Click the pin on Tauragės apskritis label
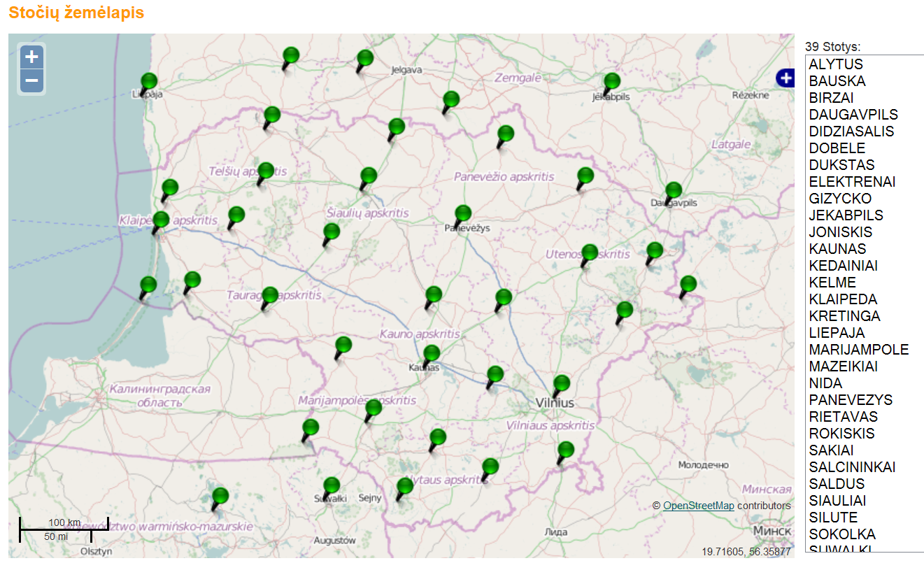 (269, 299)
